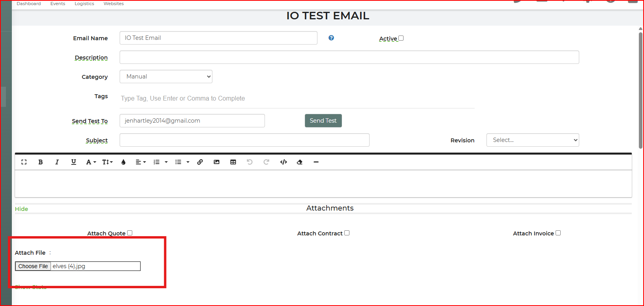Open help icon next to Email Name
The height and width of the screenshot is (306, 644).
pos(331,38)
